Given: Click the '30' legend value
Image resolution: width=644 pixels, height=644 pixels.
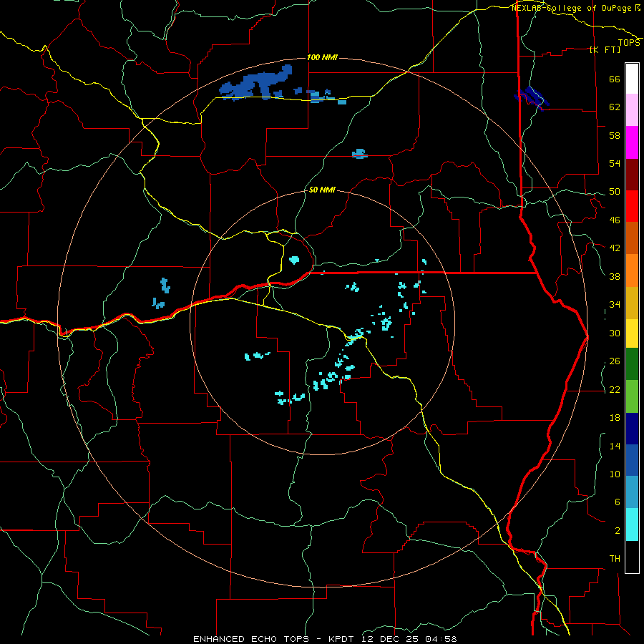Looking at the screenshot, I should pos(615,333).
